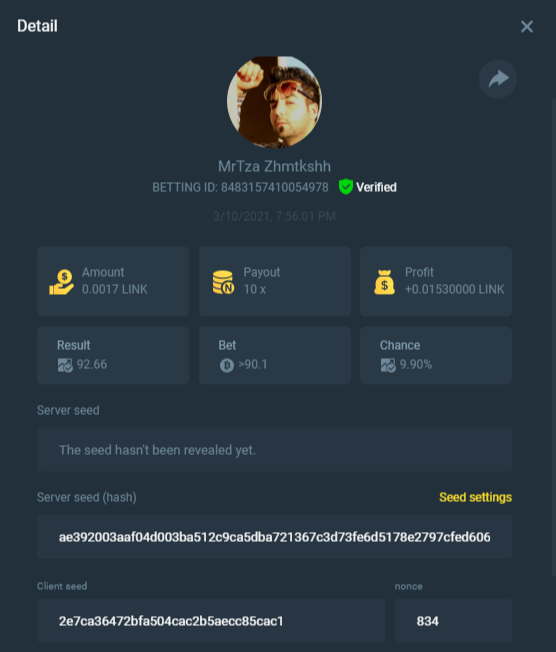Click the Result chart icon
This screenshot has height=652, width=556.
coord(65,365)
